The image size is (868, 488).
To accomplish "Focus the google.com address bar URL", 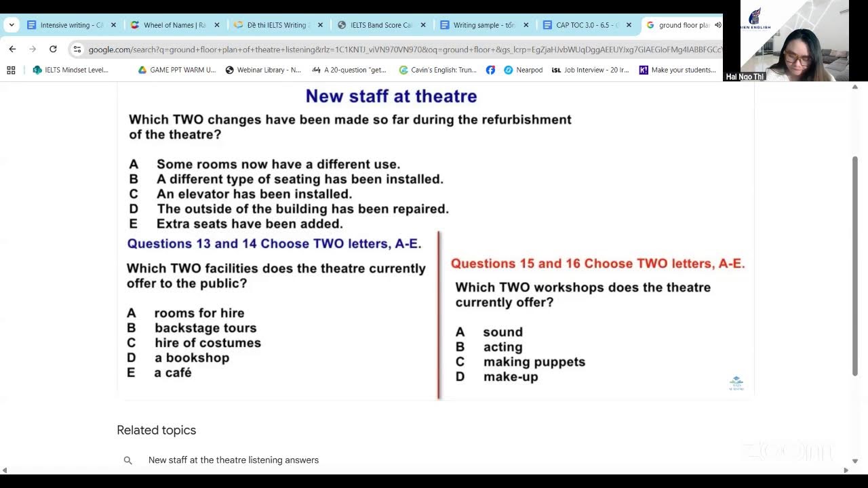I will (404, 49).
